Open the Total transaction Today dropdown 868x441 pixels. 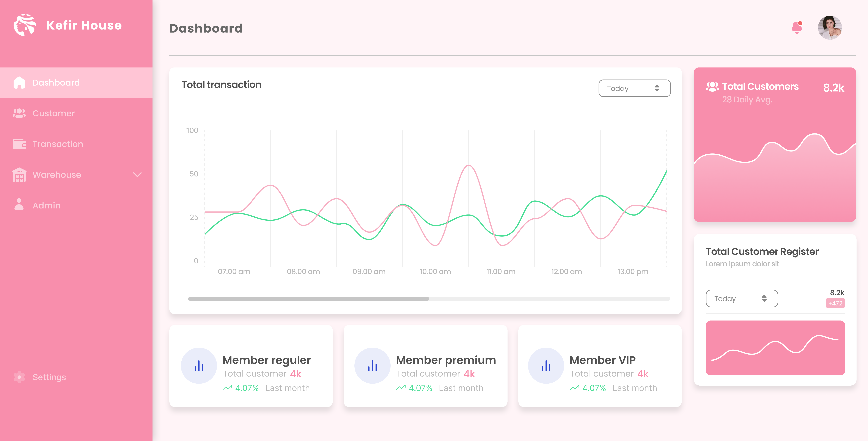pyautogui.click(x=634, y=88)
